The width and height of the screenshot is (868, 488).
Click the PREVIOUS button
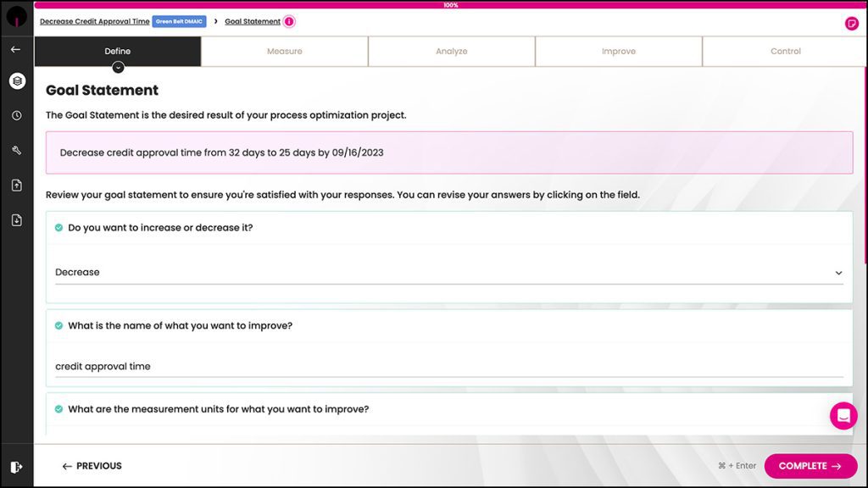point(92,466)
